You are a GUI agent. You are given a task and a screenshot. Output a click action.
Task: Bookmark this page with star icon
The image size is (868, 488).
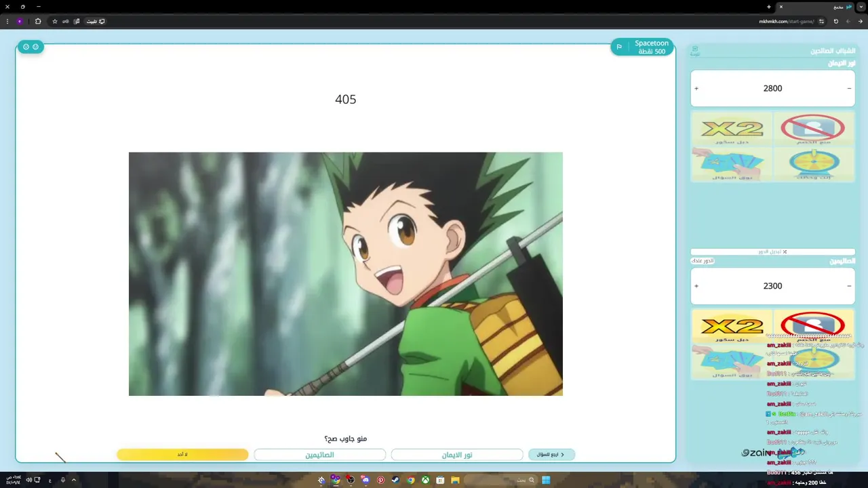55,21
